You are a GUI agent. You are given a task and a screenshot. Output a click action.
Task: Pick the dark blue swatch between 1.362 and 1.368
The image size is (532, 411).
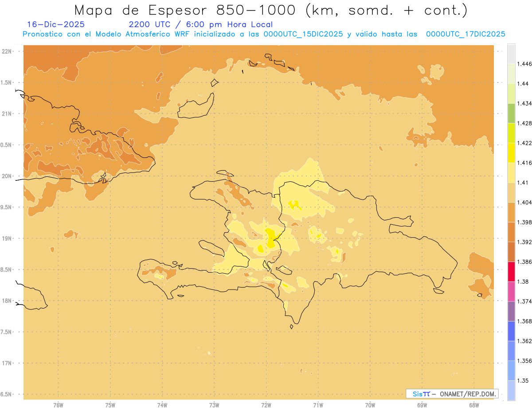511,331
